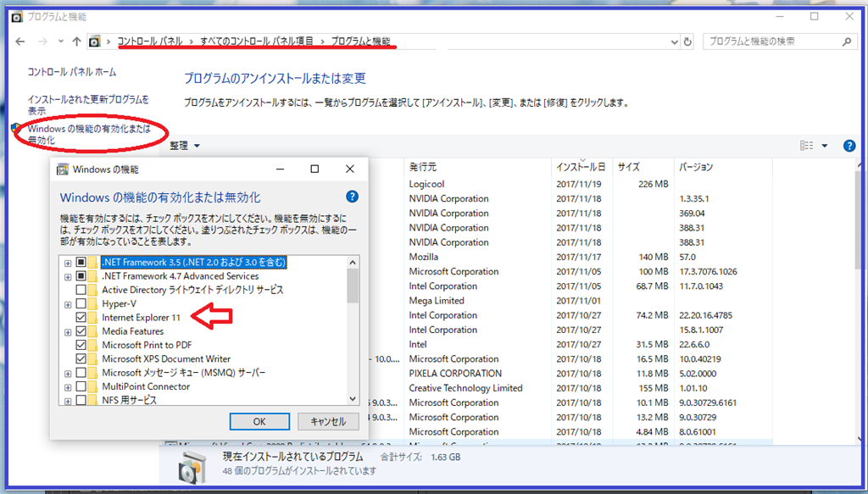Select Microsoft Print to PDF feature label
The image size is (868, 494).
coord(147,345)
